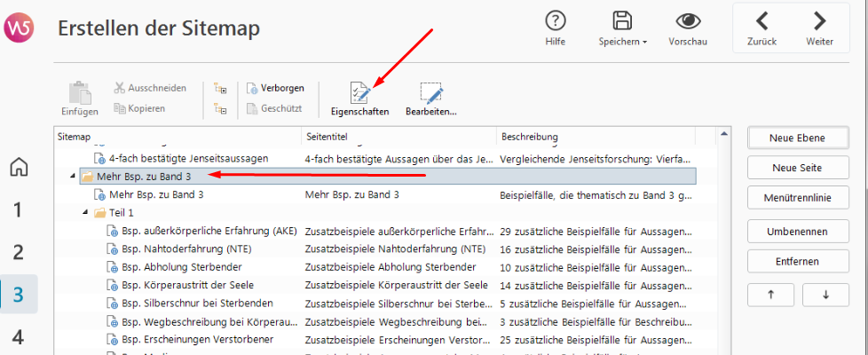Toggle Verborgen hidden state for page
868x355 pixels.
275,88
